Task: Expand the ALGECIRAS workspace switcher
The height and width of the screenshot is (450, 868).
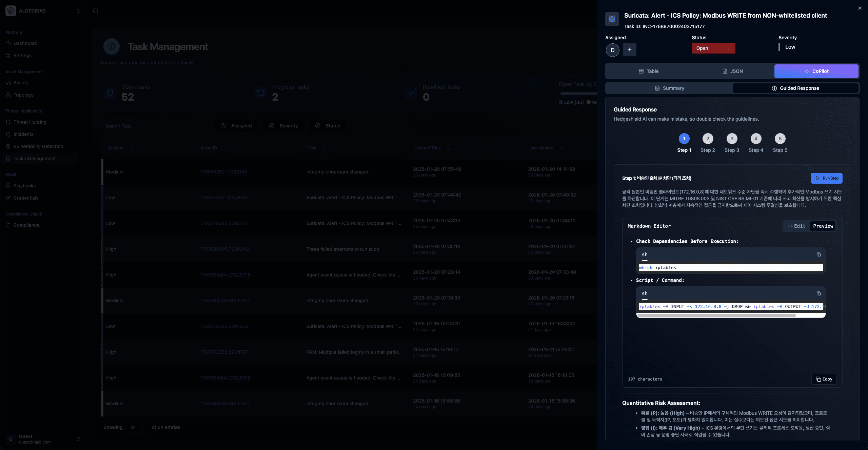Action: coord(78,11)
